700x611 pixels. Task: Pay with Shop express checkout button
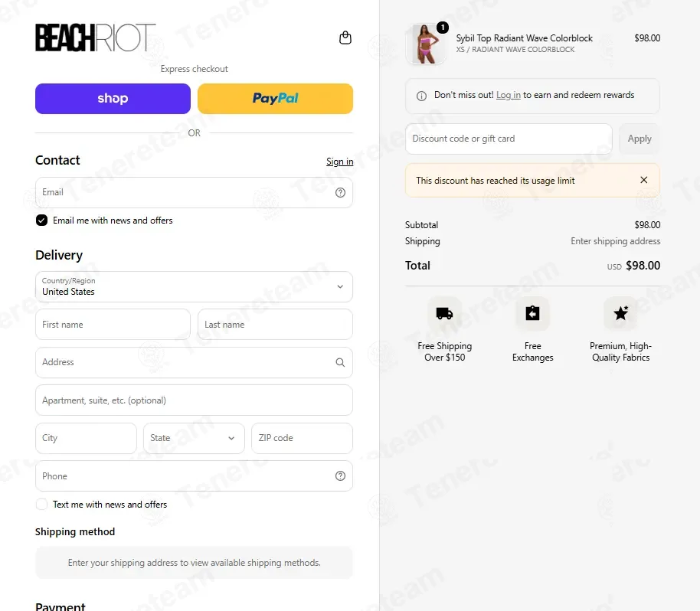click(x=113, y=99)
